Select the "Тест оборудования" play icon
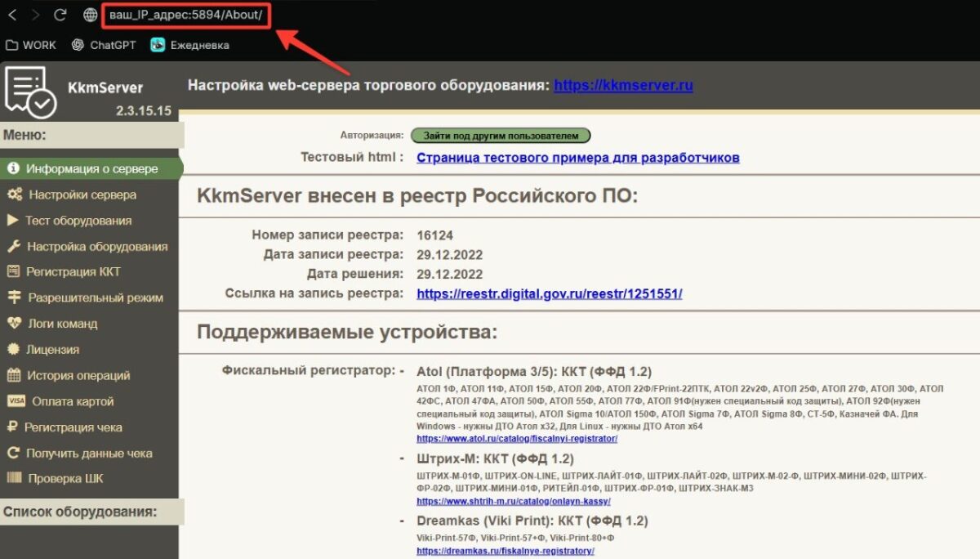 pos(15,220)
